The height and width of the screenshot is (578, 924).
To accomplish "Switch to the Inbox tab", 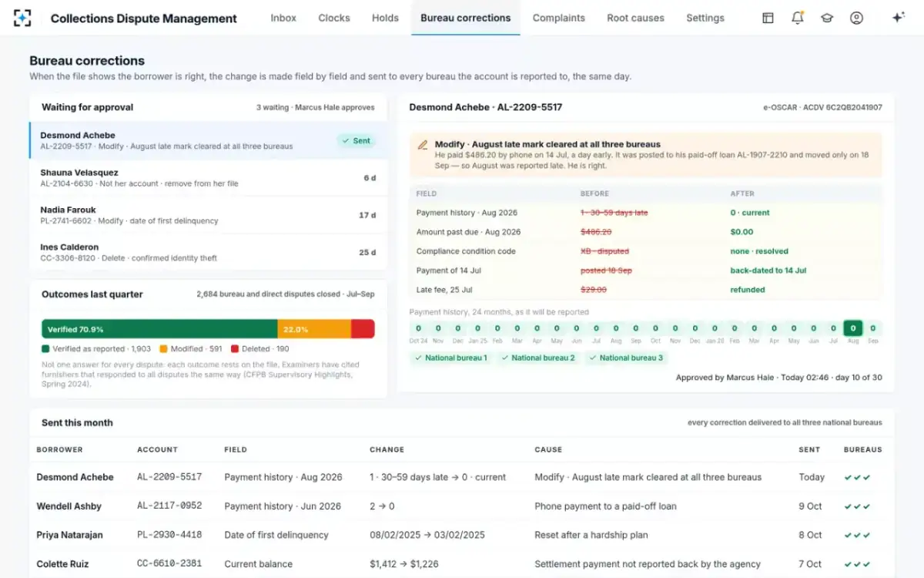I will coord(283,18).
